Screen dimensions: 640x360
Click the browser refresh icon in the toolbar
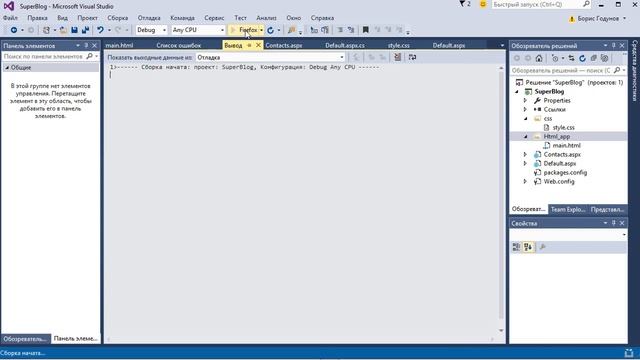[270, 30]
